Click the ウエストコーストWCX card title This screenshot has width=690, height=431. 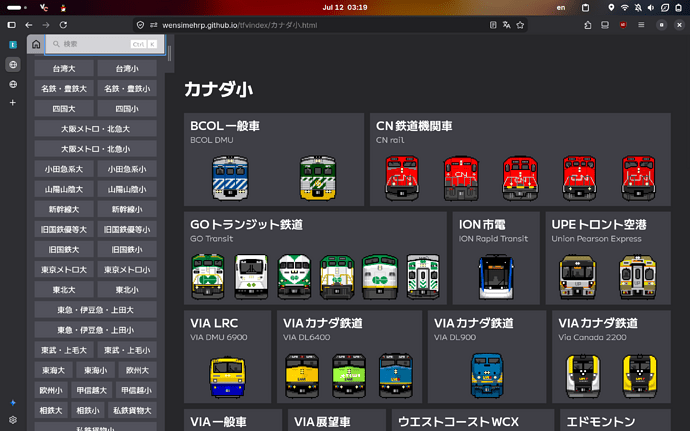(459, 422)
